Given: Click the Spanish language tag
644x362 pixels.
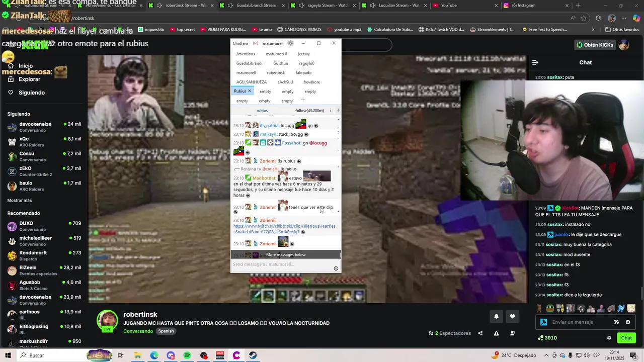Looking at the screenshot, I should coord(166,331).
